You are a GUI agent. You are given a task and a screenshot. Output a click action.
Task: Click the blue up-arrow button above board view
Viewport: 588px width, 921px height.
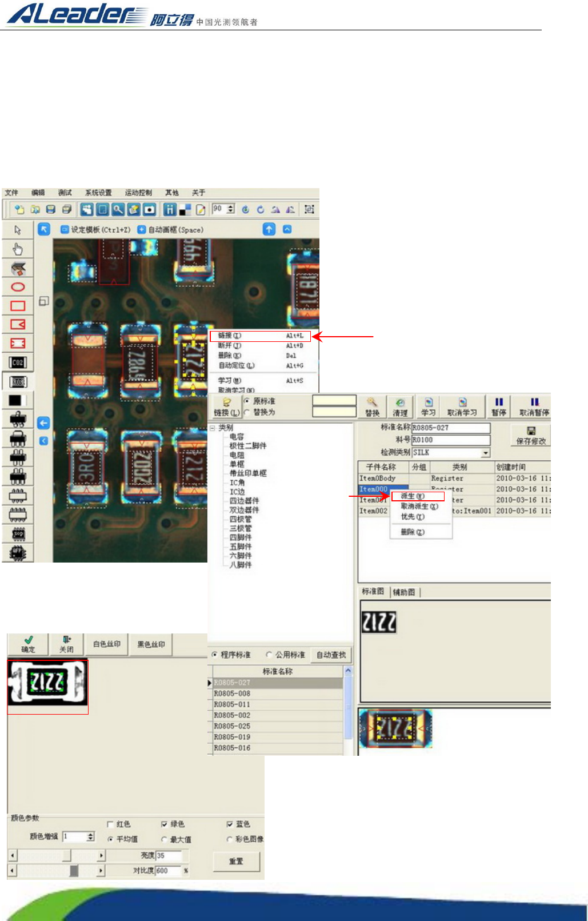click(x=269, y=229)
